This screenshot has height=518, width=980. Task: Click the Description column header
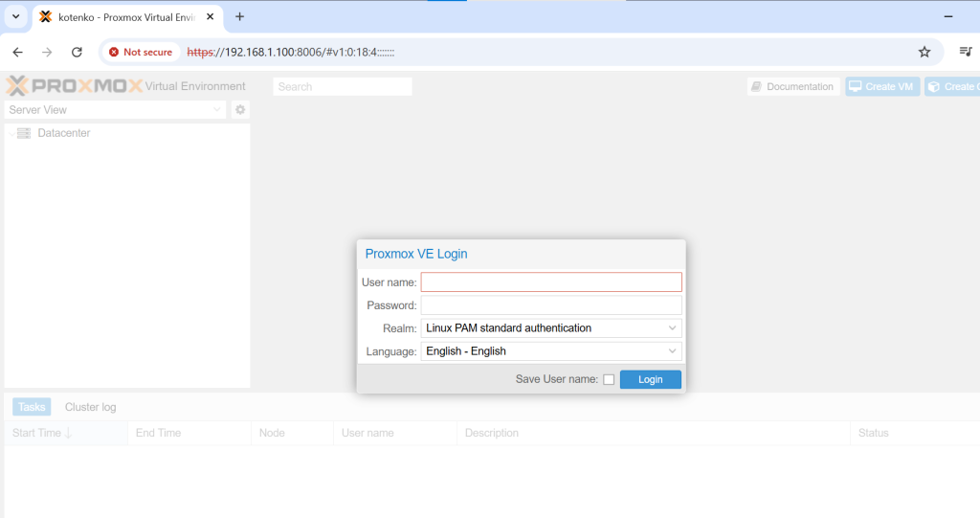(654, 433)
